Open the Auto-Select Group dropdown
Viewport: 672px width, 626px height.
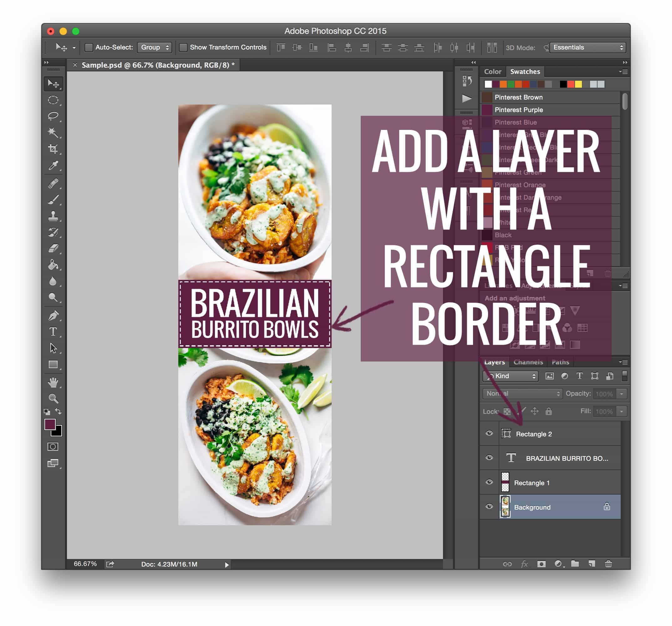pyautogui.click(x=155, y=48)
